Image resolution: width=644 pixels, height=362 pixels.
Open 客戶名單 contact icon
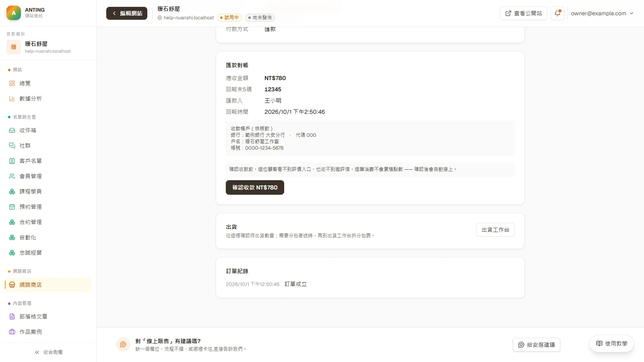pyautogui.click(x=12, y=161)
